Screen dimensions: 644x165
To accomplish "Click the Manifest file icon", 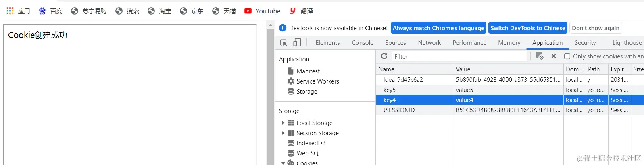I will (291, 71).
